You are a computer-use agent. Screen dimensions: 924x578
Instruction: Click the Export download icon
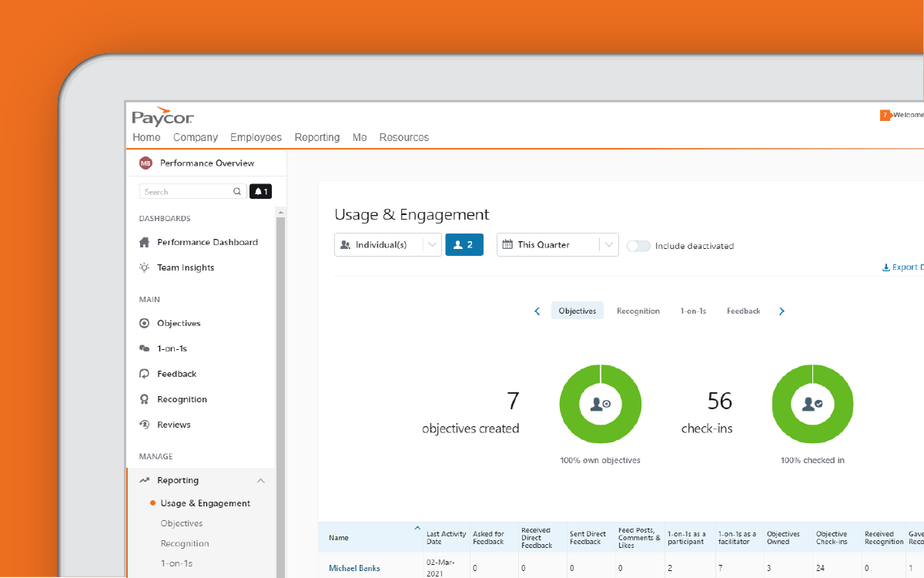885,267
